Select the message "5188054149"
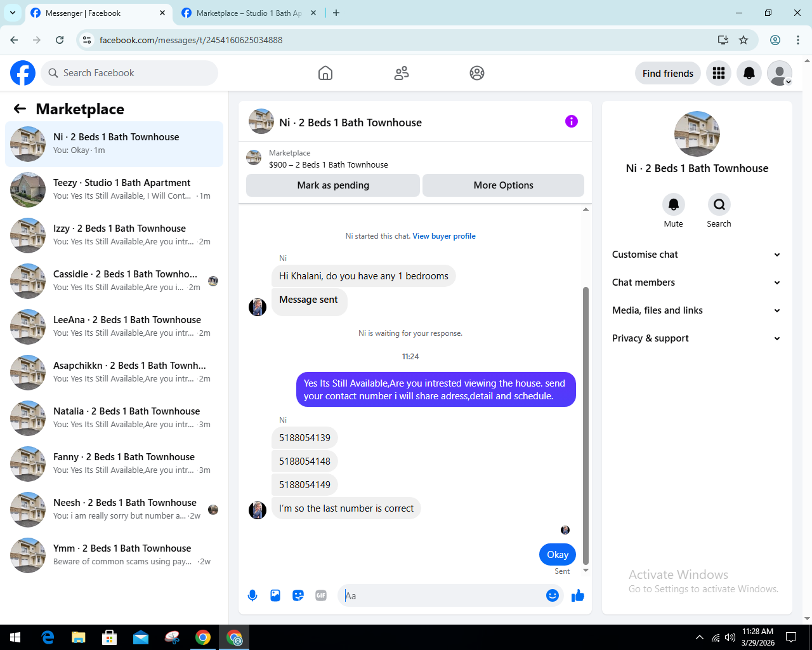The image size is (812, 650). coord(304,485)
